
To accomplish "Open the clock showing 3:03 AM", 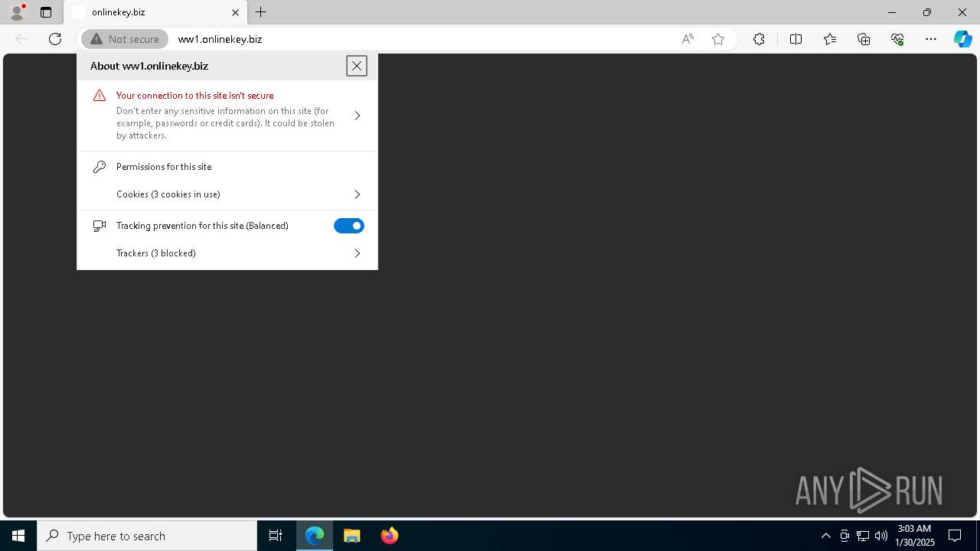I will click(915, 536).
